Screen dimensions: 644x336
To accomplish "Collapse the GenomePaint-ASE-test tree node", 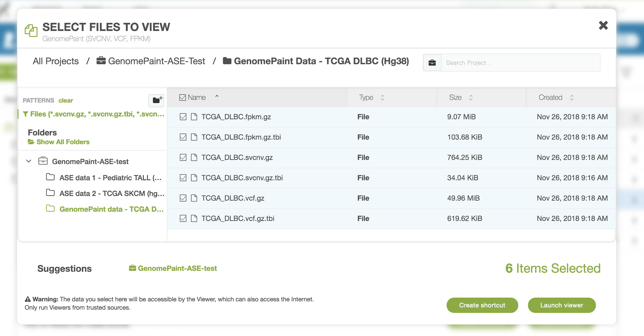I will (x=29, y=161).
